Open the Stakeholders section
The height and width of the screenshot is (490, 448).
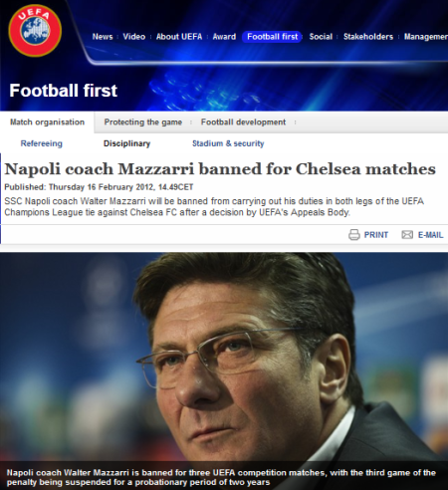(368, 37)
